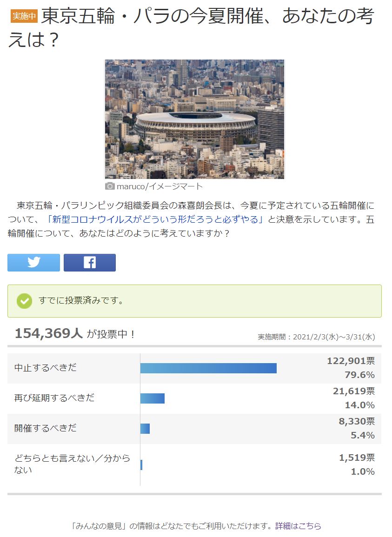The height and width of the screenshot is (537, 392).
Task: Select the 再び延期するべきだ result bar
Action: click(x=153, y=398)
